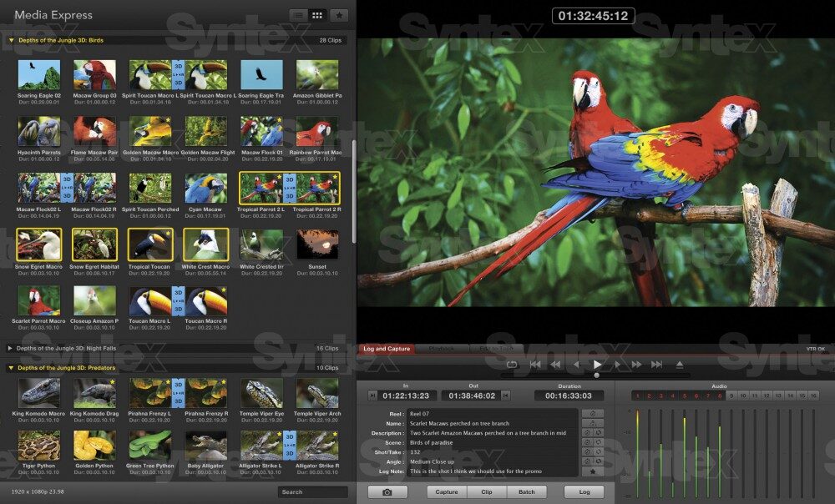The height and width of the screenshot is (504, 835).
Task: Click the Batch capture button
Action: pyautogui.click(x=526, y=491)
